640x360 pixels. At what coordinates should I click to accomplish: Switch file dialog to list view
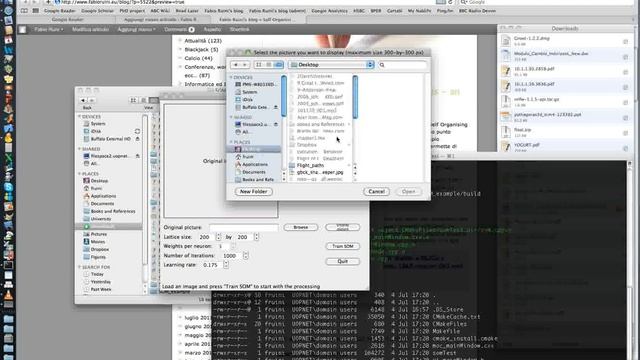pyautogui.click(x=269, y=65)
